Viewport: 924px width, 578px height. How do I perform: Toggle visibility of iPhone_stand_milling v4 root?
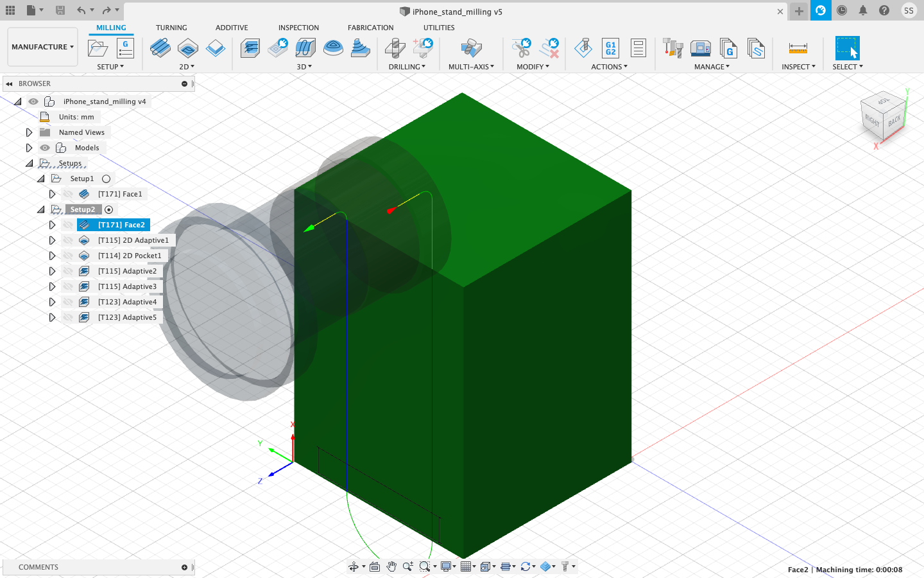(x=33, y=101)
